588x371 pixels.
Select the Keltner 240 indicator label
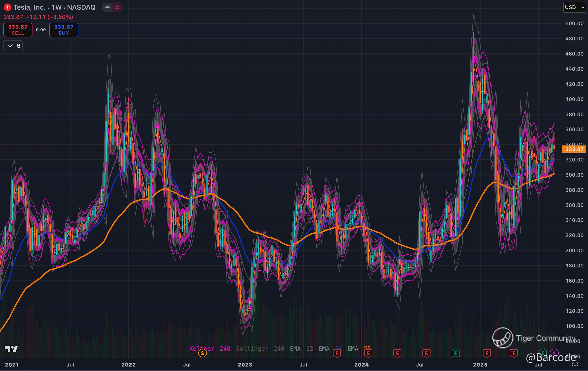pos(210,349)
